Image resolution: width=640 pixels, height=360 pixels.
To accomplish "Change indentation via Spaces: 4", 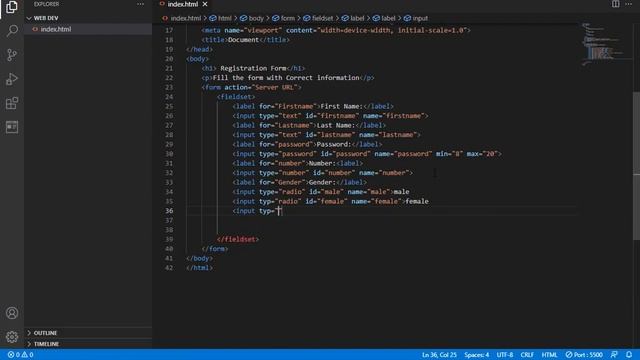I will [476, 355].
